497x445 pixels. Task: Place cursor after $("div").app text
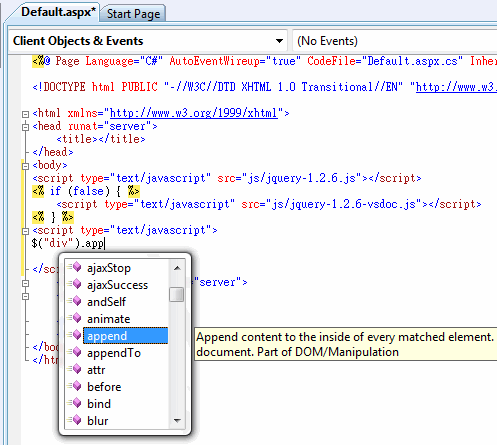coord(105,244)
